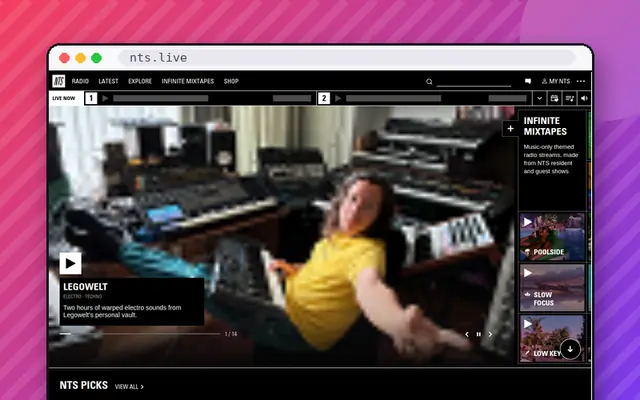Click the round down-arrow button
This screenshot has width=640, height=400.
click(x=570, y=349)
